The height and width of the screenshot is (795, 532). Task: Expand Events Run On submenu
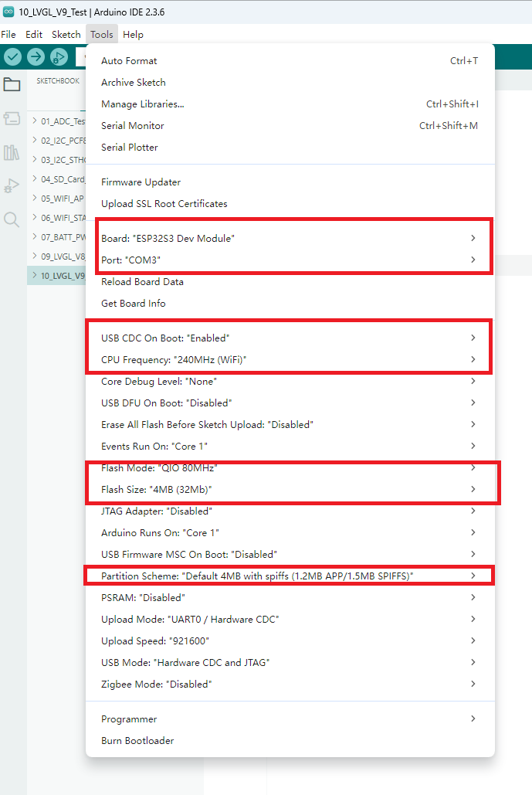[290, 447]
